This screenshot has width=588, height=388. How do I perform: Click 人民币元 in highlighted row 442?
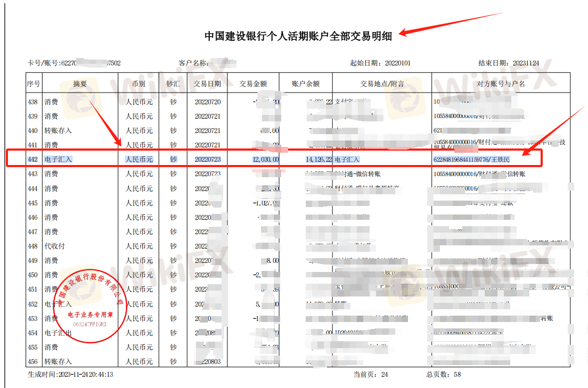[139, 159]
